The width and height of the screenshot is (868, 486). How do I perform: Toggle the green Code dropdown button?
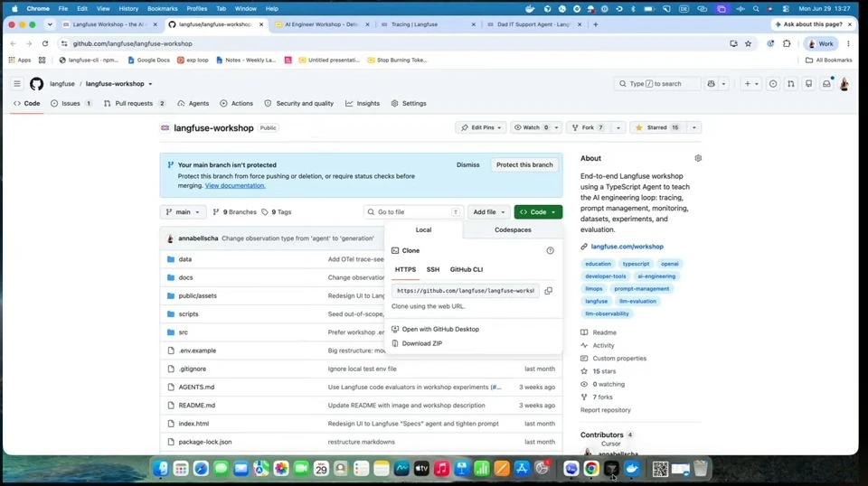538,212
